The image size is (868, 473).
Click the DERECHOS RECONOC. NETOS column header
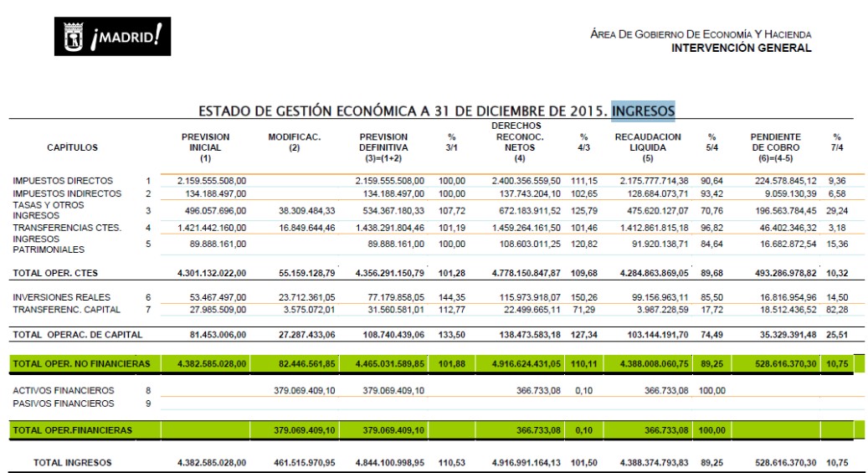[519, 142]
